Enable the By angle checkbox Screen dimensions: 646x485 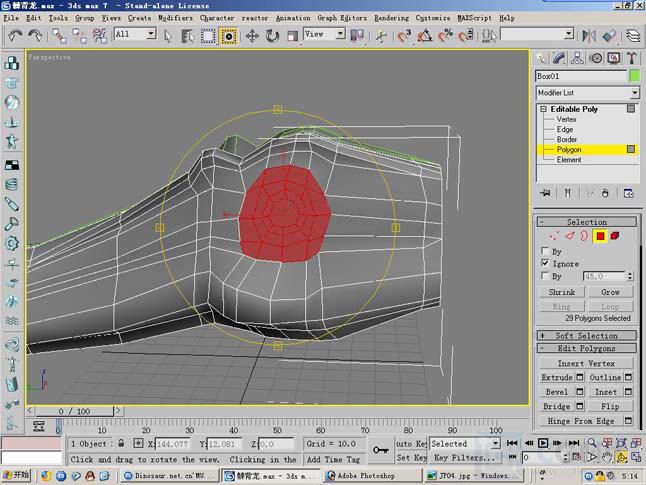tap(545, 275)
